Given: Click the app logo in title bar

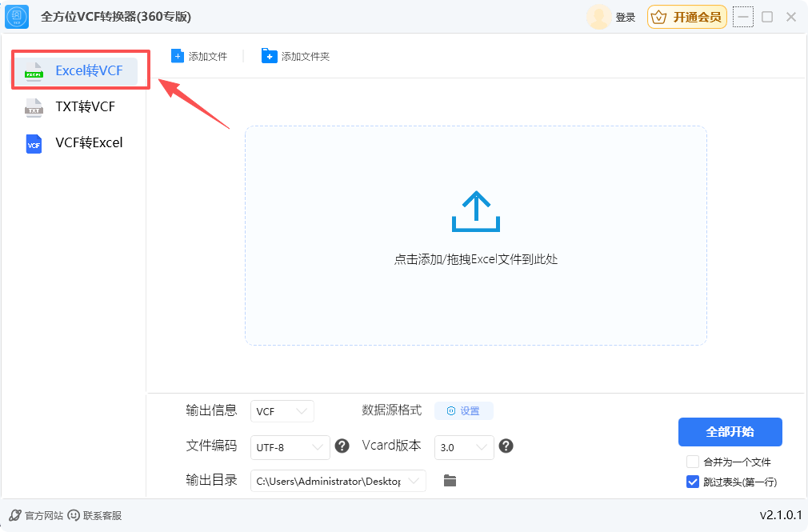Looking at the screenshot, I should 17,17.
